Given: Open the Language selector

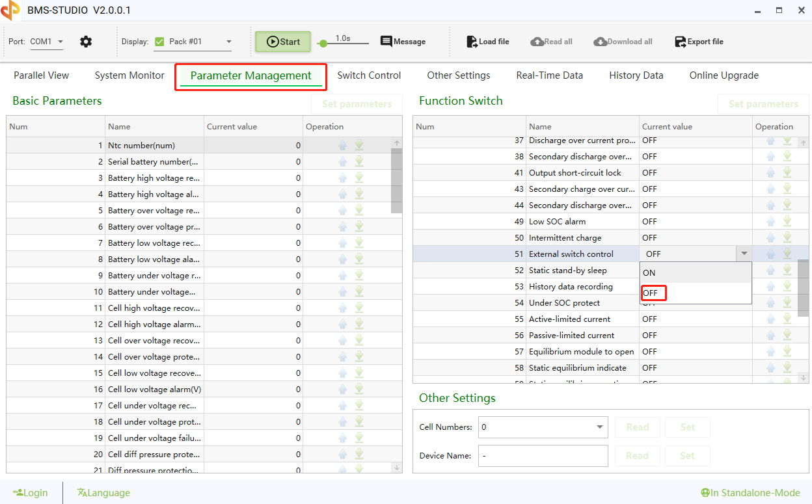Looking at the screenshot, I should tap(103, 493).
